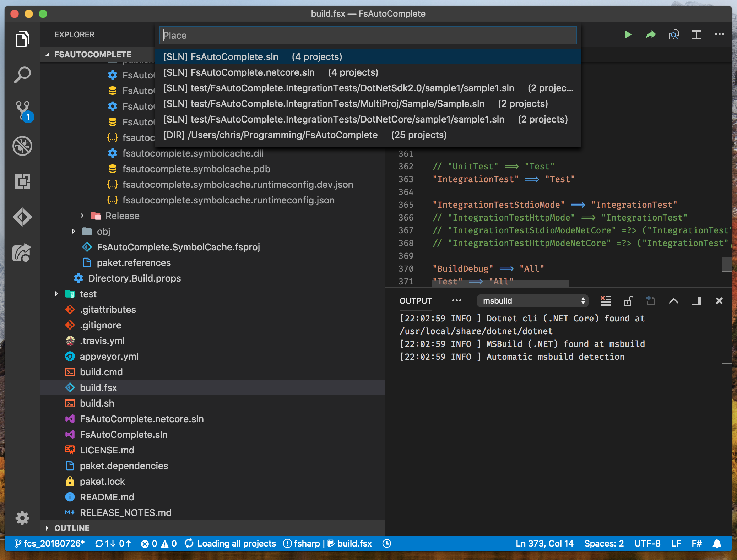Click Loading all projects status item

click(x=230, y=544)
